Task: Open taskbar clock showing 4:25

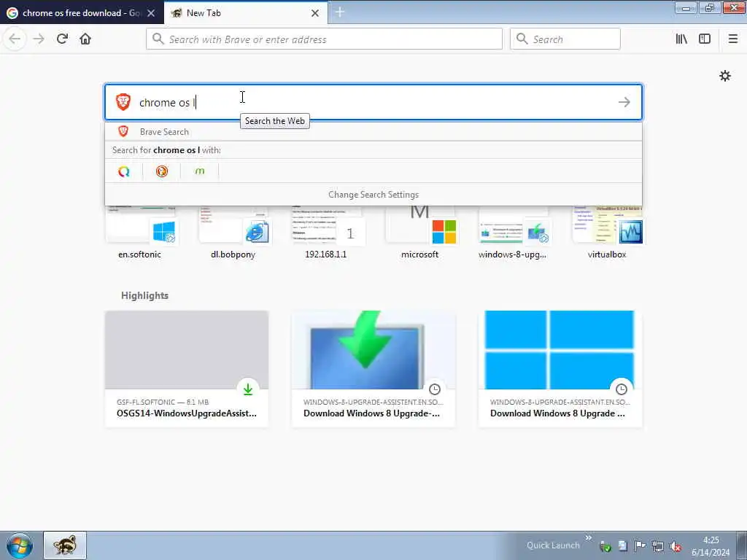Action: coord(711,546)
